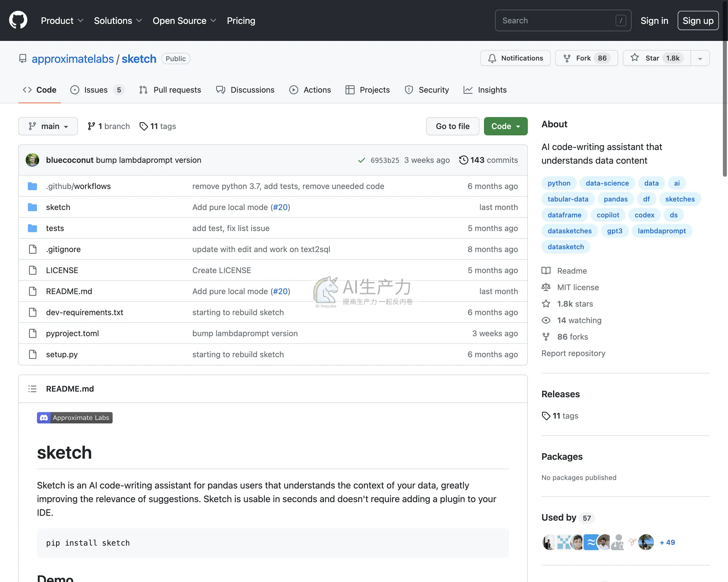
Task: Select the Code tab
Action: point(40,90)
